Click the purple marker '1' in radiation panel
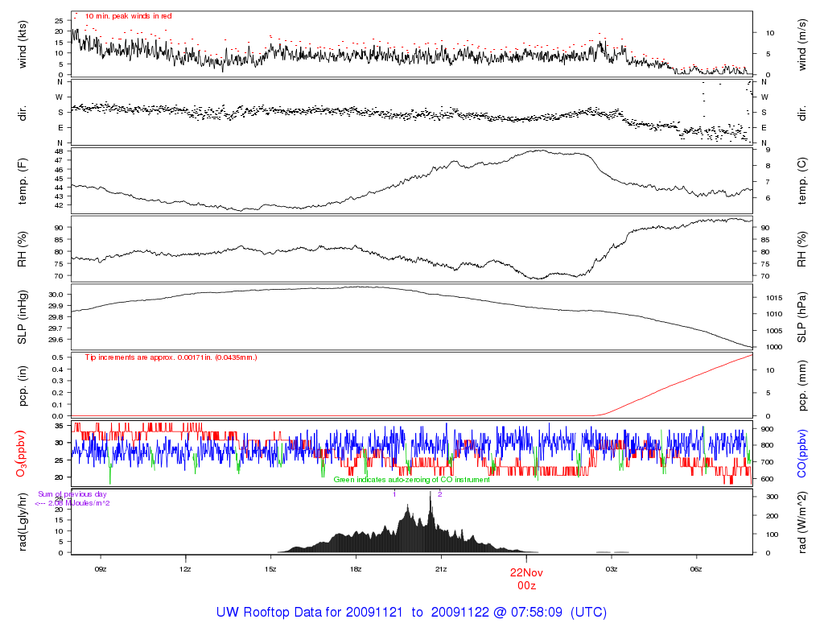The height and width of the screenshot is (644, 824). (394, 494)
